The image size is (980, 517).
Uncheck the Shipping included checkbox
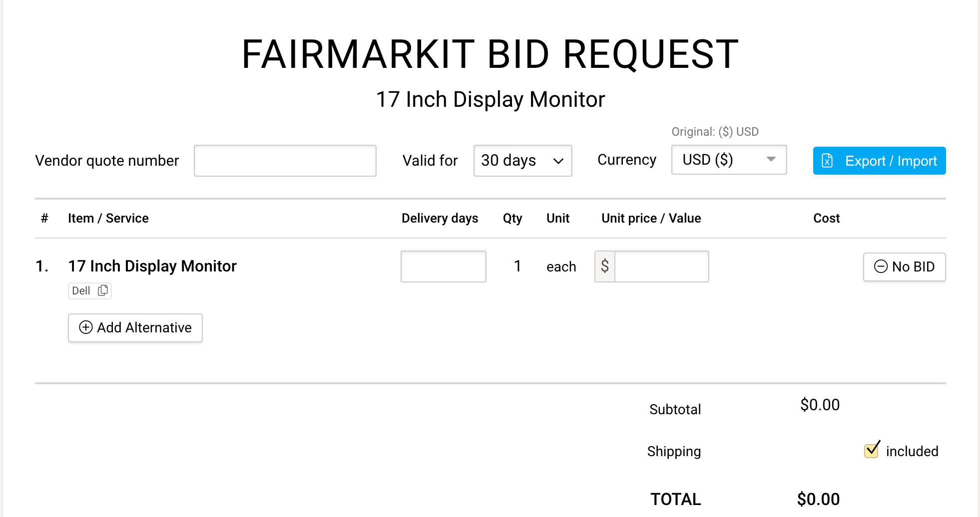872,450
